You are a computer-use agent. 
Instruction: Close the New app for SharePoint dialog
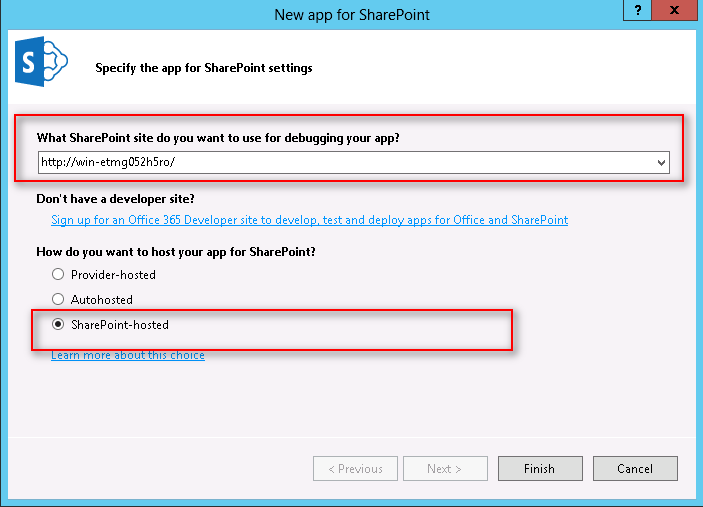click(x=674, y=10)
